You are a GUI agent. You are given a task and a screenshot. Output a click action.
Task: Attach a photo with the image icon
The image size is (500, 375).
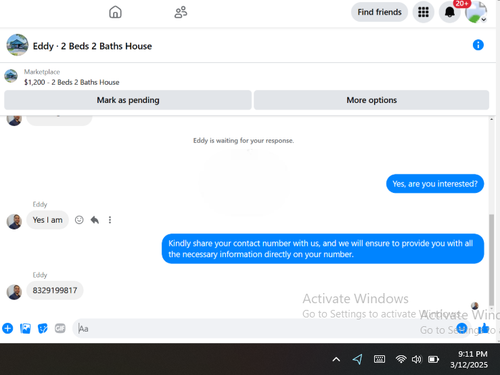point(25,328)
